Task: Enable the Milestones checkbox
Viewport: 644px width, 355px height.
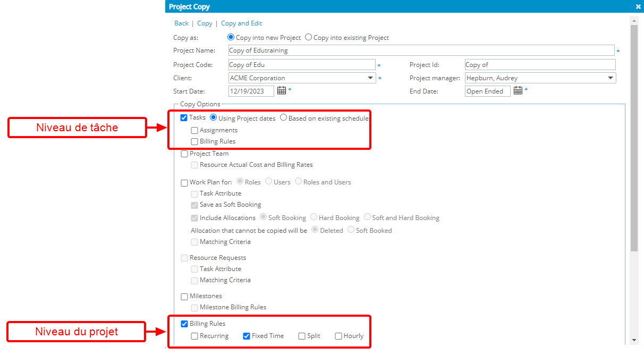Action: tap(184, 297)
